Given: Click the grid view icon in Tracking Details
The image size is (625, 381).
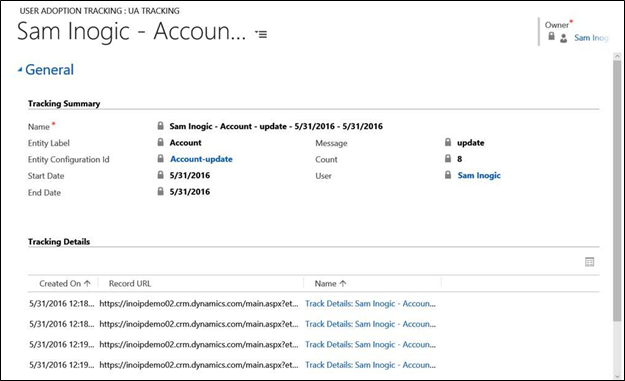Looking at the screenshot, I should [x=590, y=262].
